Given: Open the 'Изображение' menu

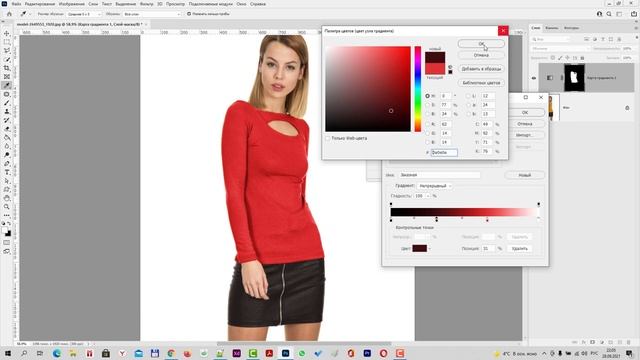Looking at the screenshot, I should (x=71, y=4).
